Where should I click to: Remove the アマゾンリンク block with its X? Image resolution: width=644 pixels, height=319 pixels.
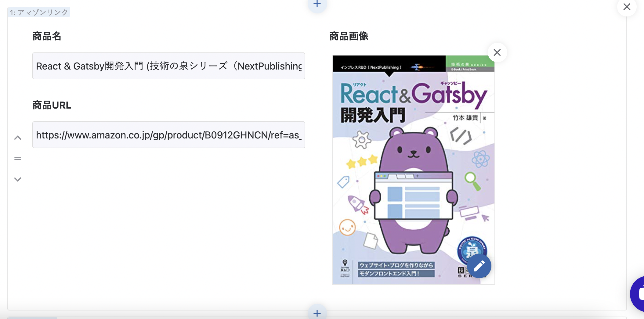tap(627, 7)
